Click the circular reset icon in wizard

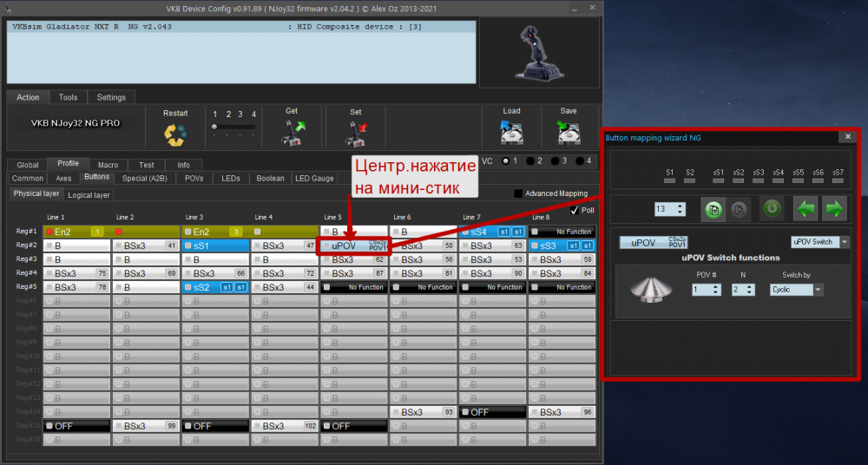coord(772,209)
